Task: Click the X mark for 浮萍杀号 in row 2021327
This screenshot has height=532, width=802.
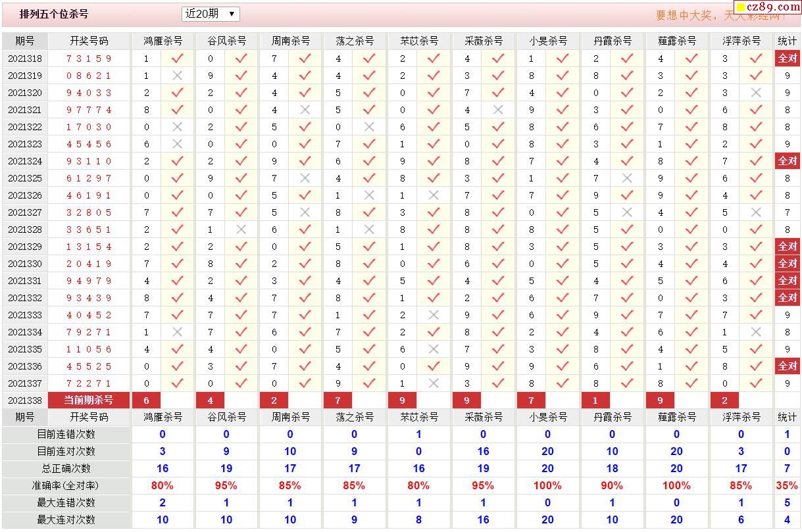Action: [x=756, y=212]
